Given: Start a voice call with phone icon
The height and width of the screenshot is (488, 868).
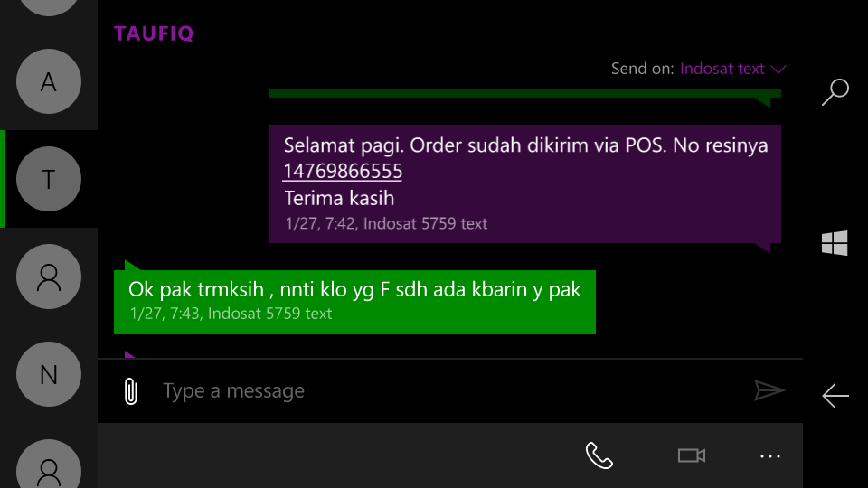Looking at the screenshot, I should pos(599,455).
